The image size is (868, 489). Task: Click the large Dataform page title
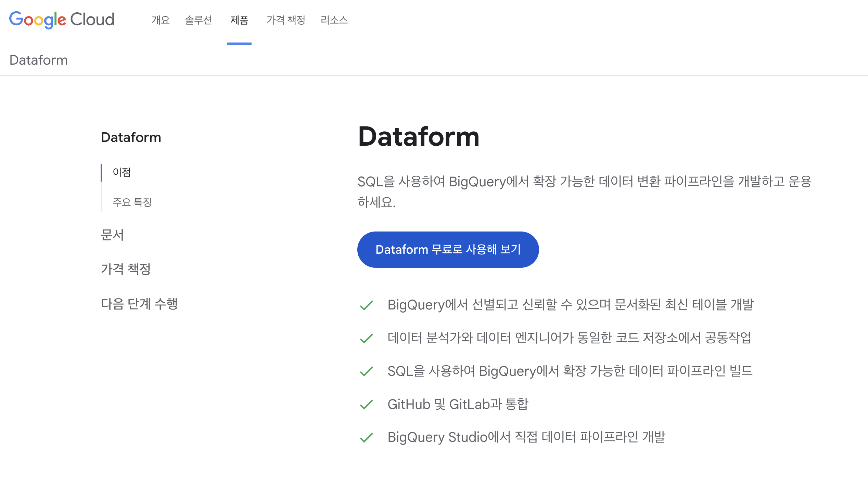419,136
